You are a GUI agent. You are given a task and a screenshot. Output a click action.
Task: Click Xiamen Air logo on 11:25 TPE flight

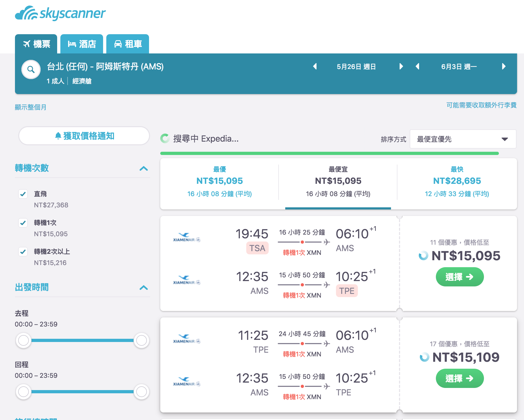187,339
